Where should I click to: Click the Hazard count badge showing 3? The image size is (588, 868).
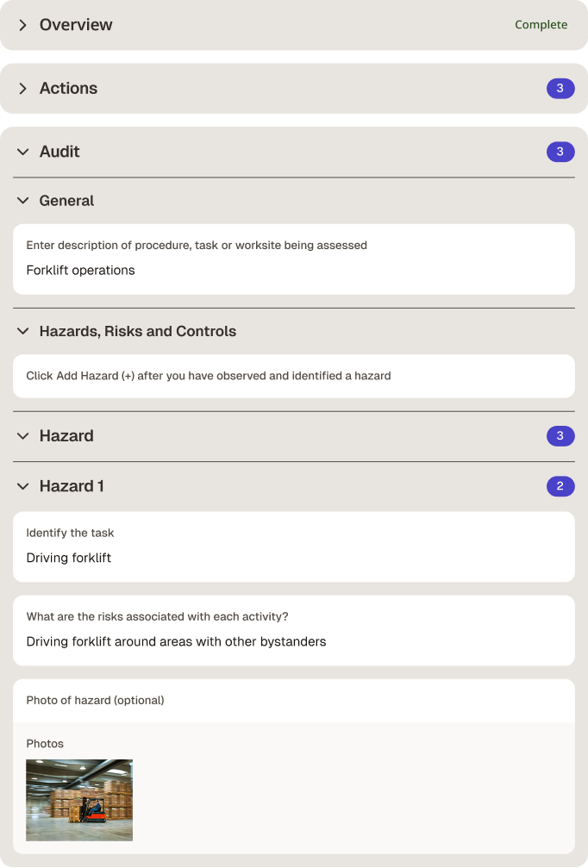pos(560,436)
